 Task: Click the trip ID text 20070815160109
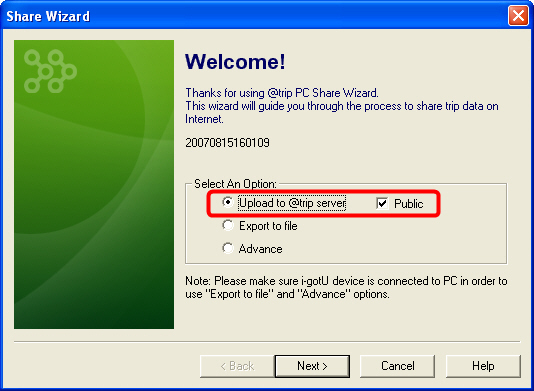click(227, 143)
